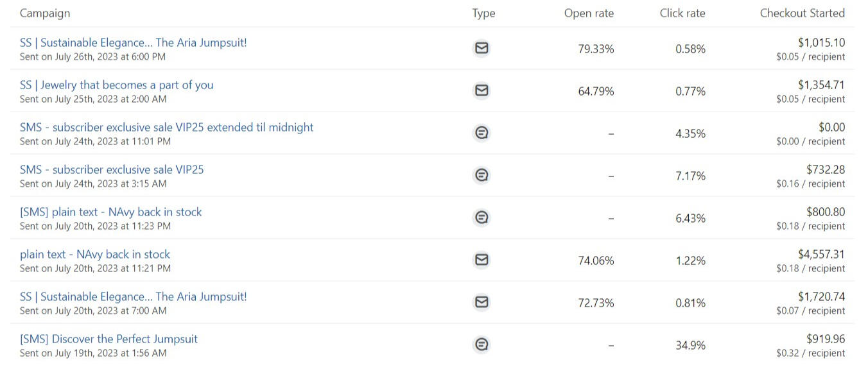The image size is (868, 365).
Task: Click SMS icon for Discover the Perfect Jumpsuit
Action: point(482,344)
